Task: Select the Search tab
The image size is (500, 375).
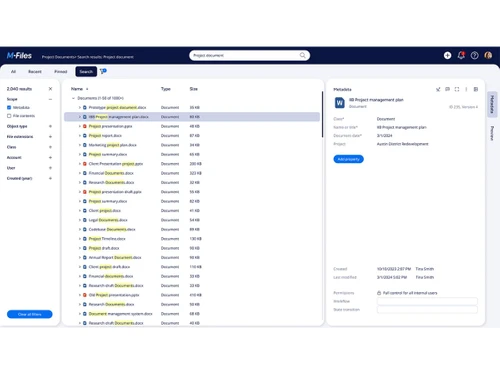Action: pos(86,72)
